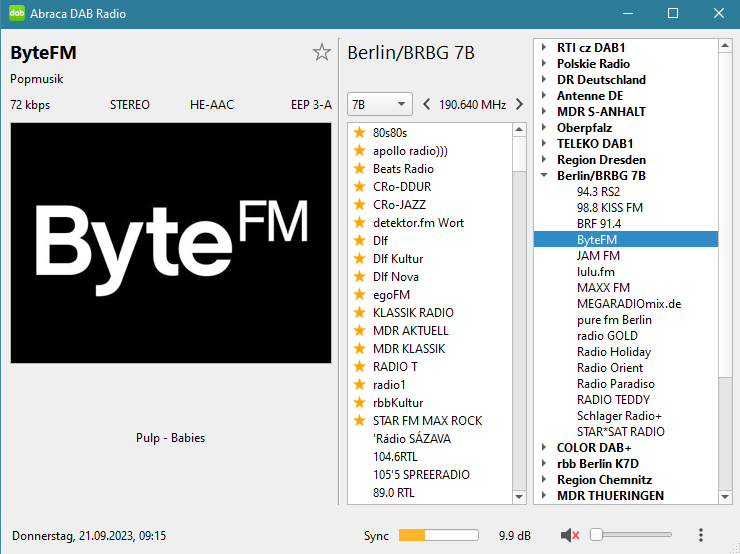Open the three-dot options menu
This screenshot has width=740, height=554.
(x=701, y=535)
